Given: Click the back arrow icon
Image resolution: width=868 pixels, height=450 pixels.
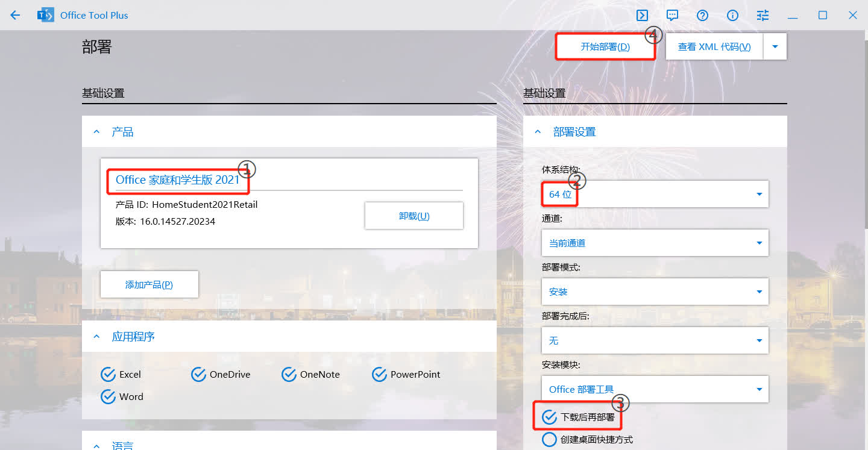Looking at the screenshot, I should (15, 15).
